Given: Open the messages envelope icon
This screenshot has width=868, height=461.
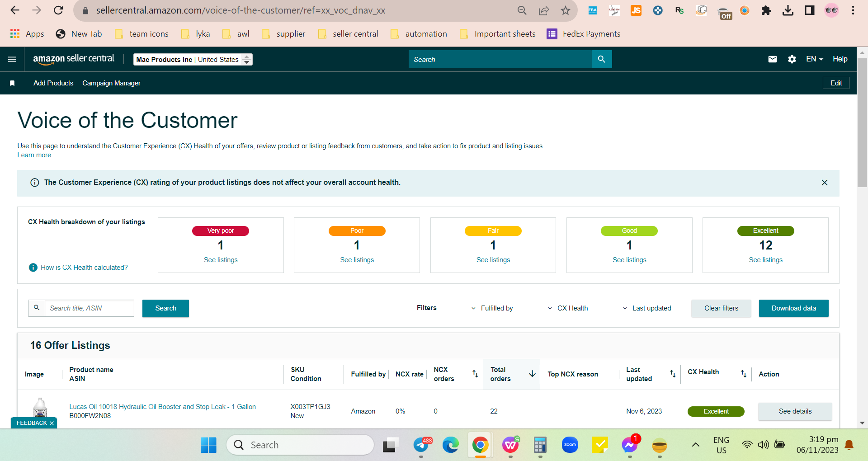Looking at the screenshot, I should point(773,59).
